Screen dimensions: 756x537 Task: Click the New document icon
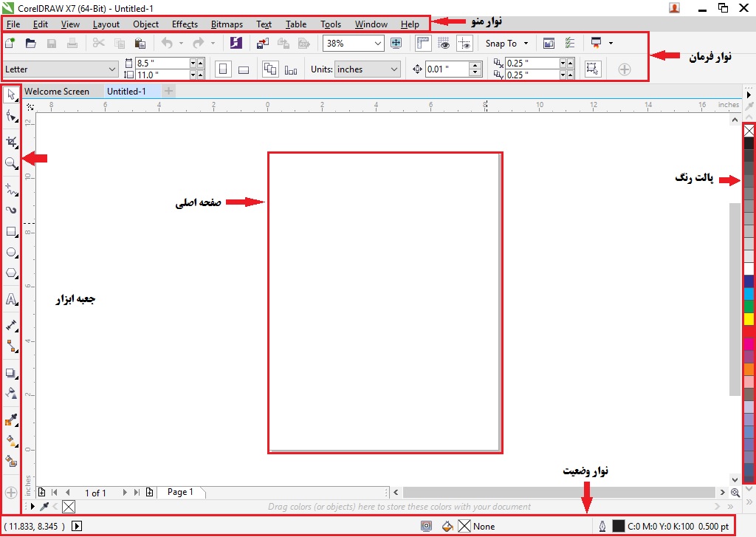click(x=10, y=44)
